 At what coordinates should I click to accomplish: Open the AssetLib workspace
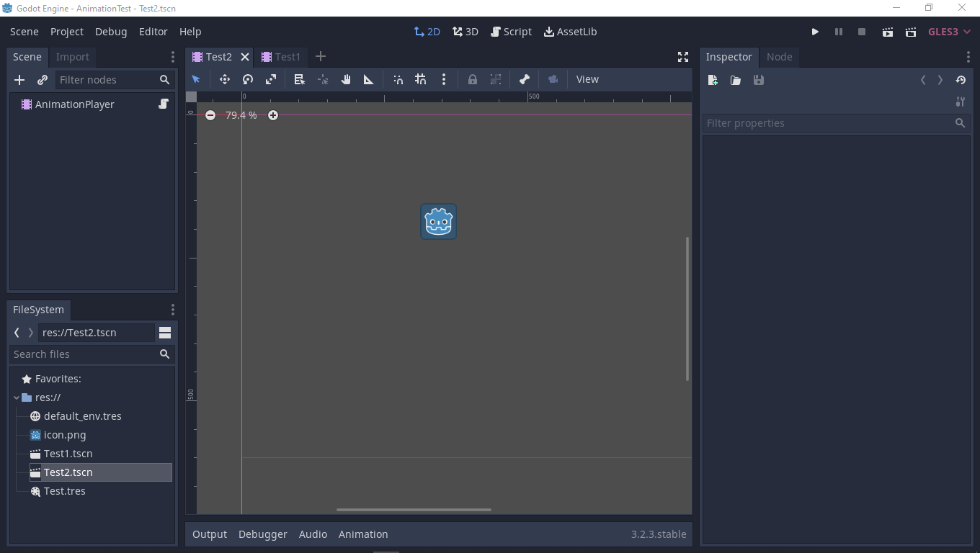pos(570,32)
